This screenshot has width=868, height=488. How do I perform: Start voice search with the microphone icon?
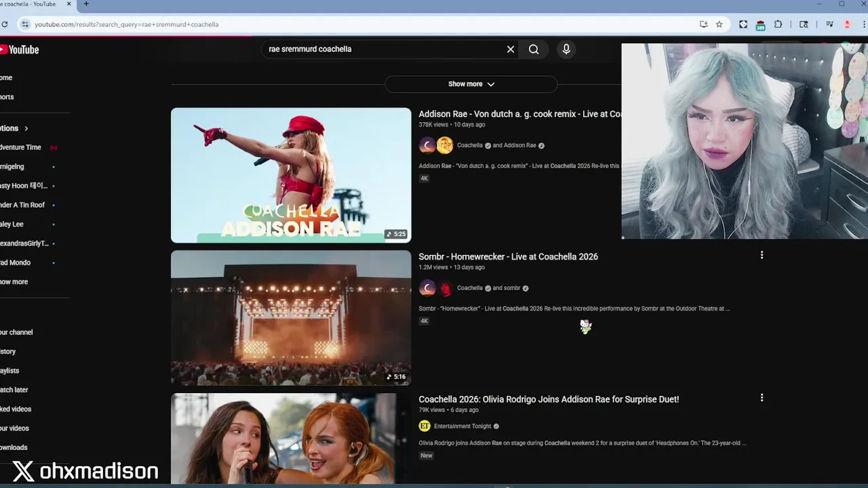click(x=566, y=49)
